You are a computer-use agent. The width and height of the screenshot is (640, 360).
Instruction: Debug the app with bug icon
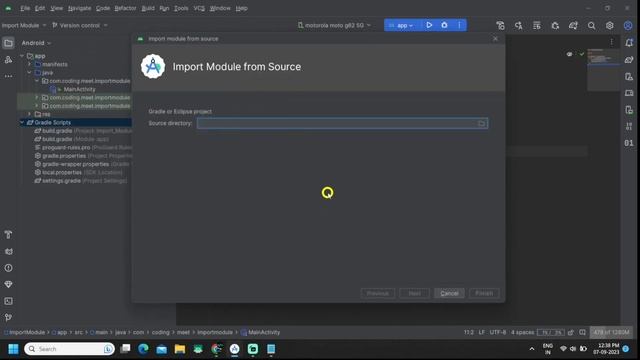(x=444, y=25)
